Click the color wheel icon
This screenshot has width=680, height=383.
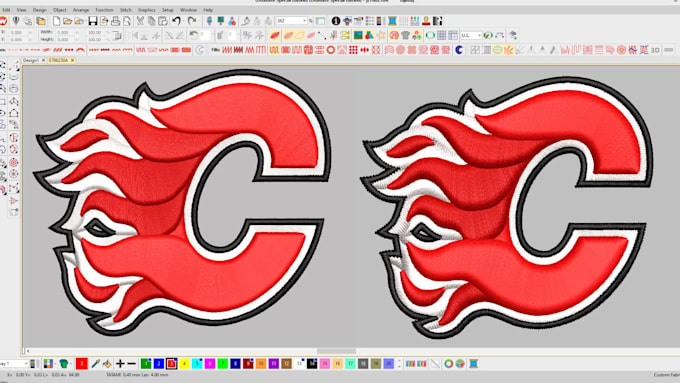[x=448, y=363]
